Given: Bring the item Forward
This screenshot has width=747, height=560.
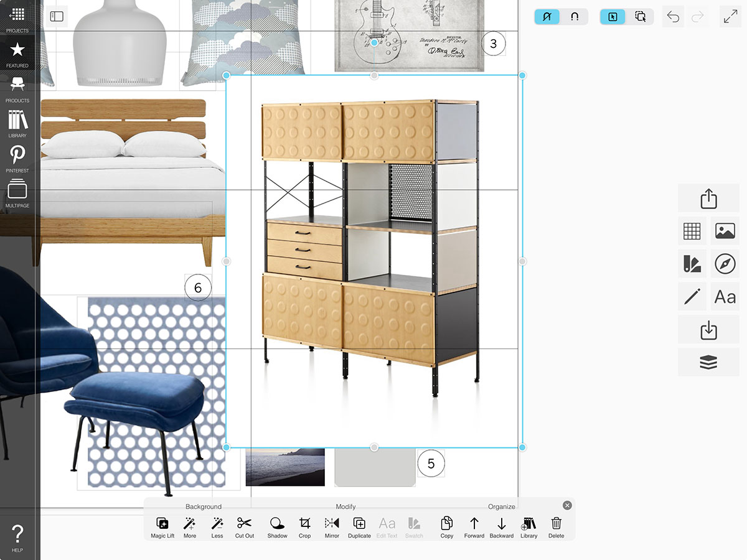Looking at the screenshot, I should pos(474,526).
